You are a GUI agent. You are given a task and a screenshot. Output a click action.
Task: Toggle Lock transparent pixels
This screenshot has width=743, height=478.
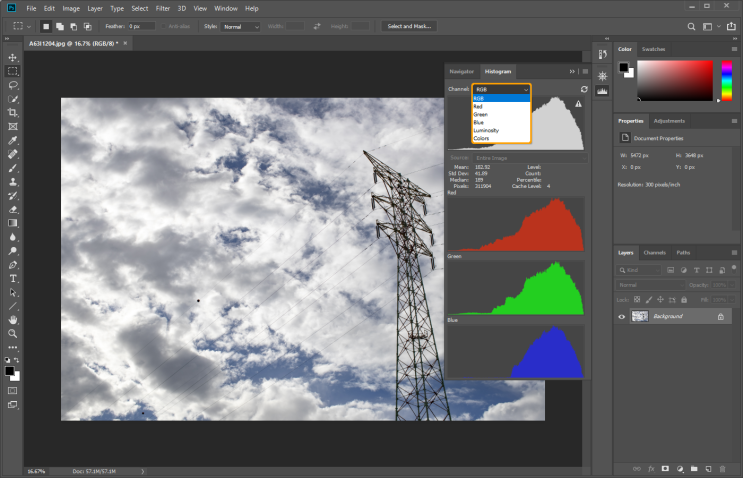pos(637,299)
